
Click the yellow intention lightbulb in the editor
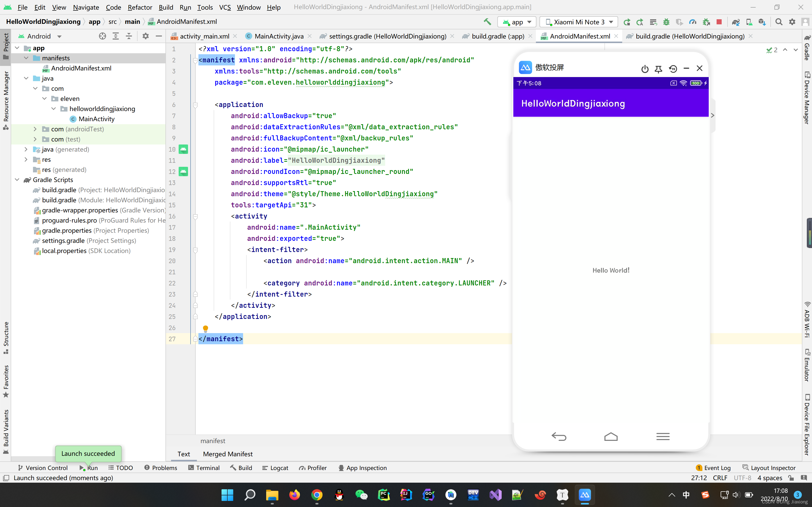click(205, 328)
